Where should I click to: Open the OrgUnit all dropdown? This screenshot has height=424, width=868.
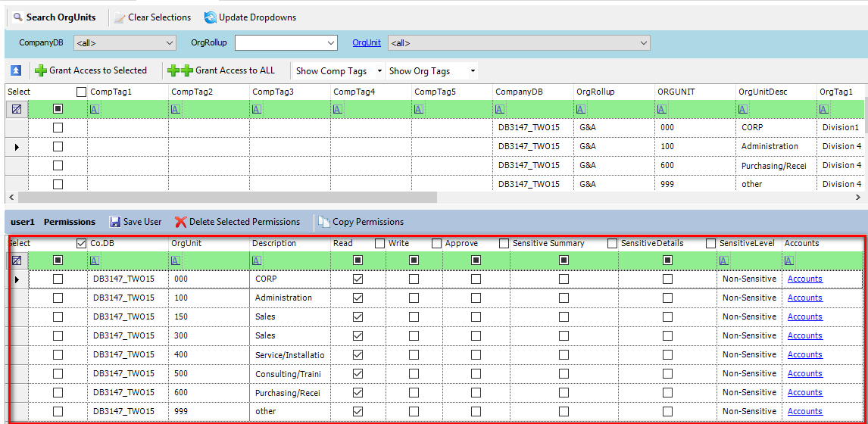(520, 42)
